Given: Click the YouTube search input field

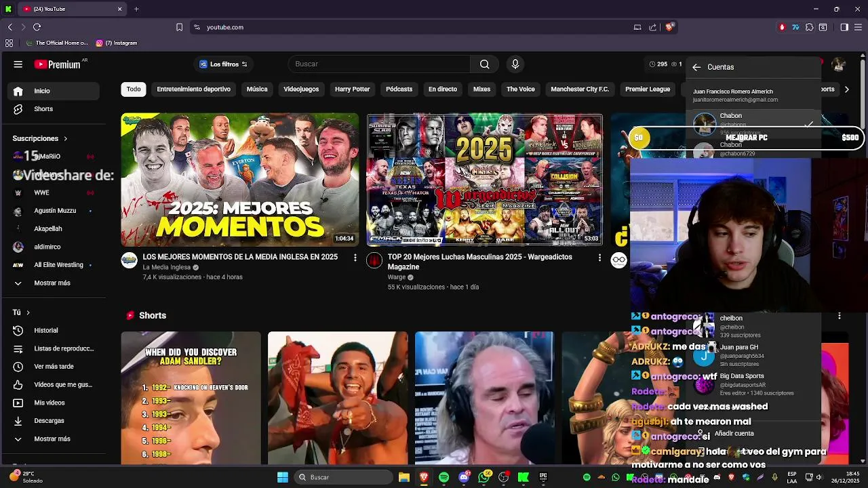Looking at the screenshot, I should pyautogui.click(x=378, y=64).
